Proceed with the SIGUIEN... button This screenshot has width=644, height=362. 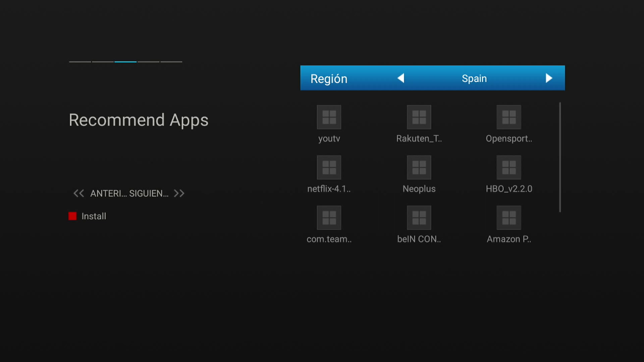coord(149,193)
